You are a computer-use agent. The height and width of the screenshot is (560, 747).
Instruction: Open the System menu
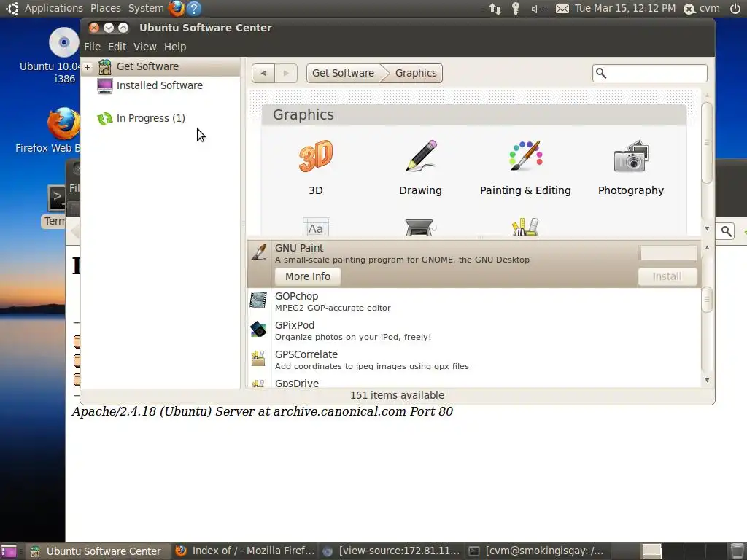tap(146, 8)
